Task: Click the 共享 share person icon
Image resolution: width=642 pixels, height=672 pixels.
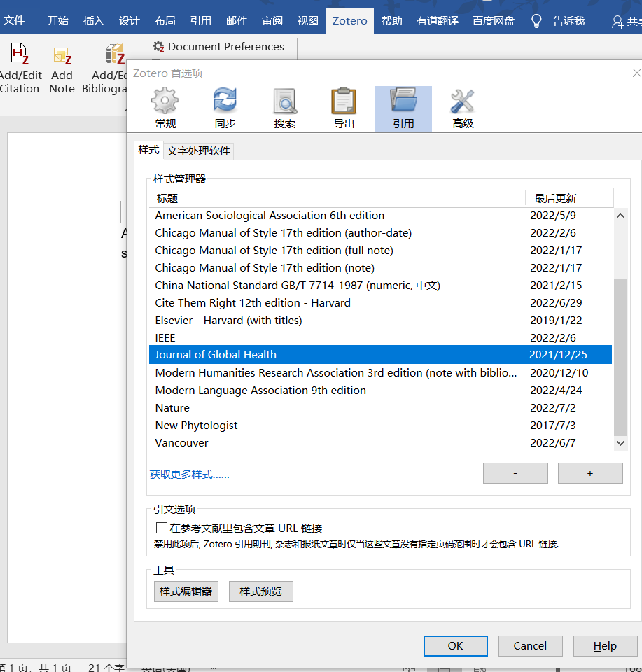Action: pyautogui.click(x=617, y=22)
